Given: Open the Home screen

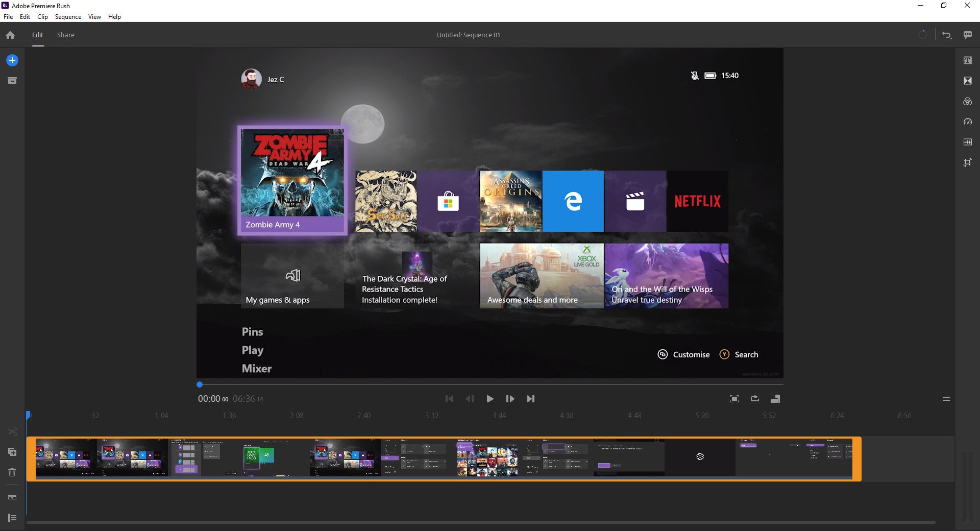Looking at the screenshot, I should pos(10,35).
